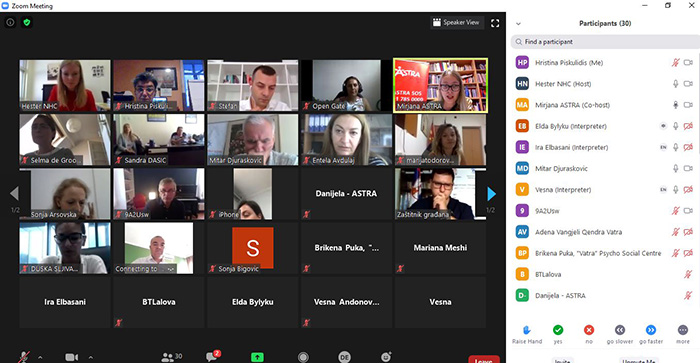
Task: Toggle microphone mute in bottom toolbar
Action: [24, 357]
